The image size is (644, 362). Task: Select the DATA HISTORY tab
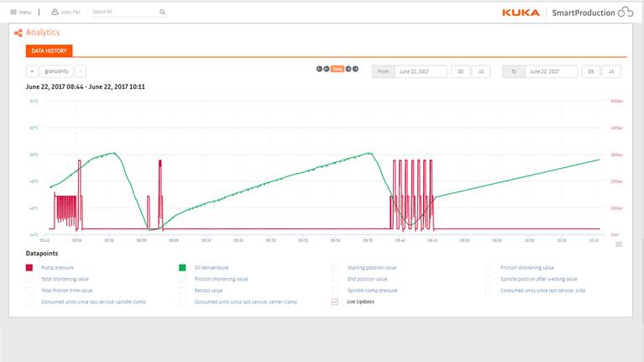(x=50, y=51)
